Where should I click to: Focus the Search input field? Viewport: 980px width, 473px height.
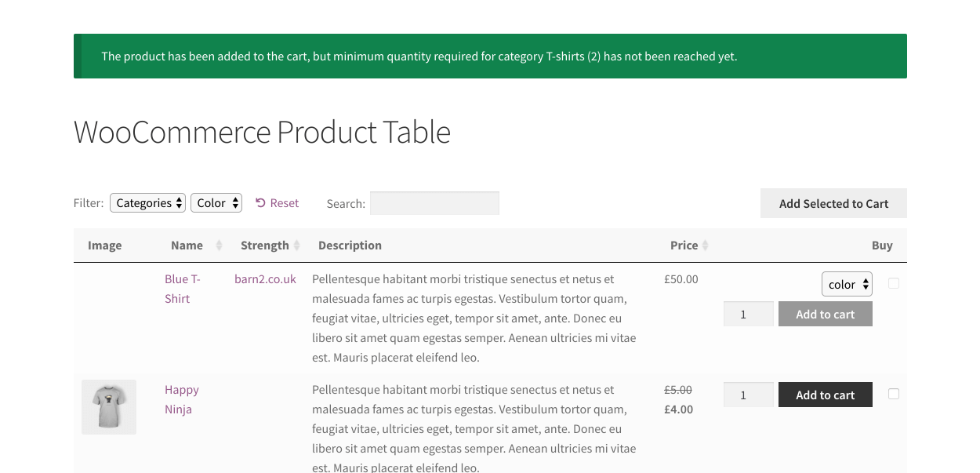point(434,203)
